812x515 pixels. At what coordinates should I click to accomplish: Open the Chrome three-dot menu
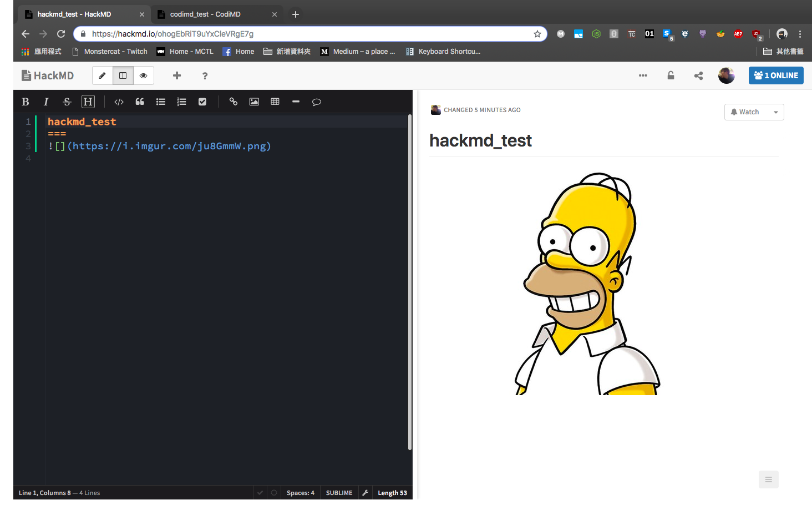click(800, 34)
